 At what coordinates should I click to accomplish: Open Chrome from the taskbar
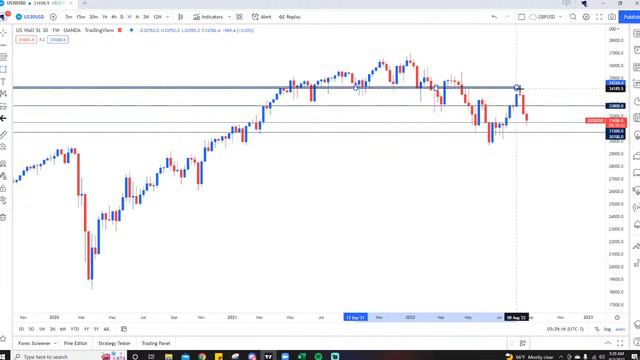pyautogui.click(x=202, y=357)
